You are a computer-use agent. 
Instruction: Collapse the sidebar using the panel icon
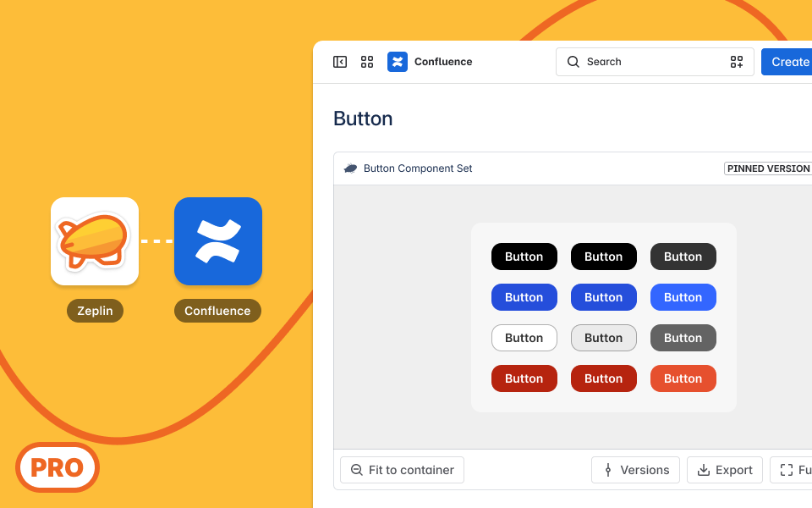coord(340,62)
